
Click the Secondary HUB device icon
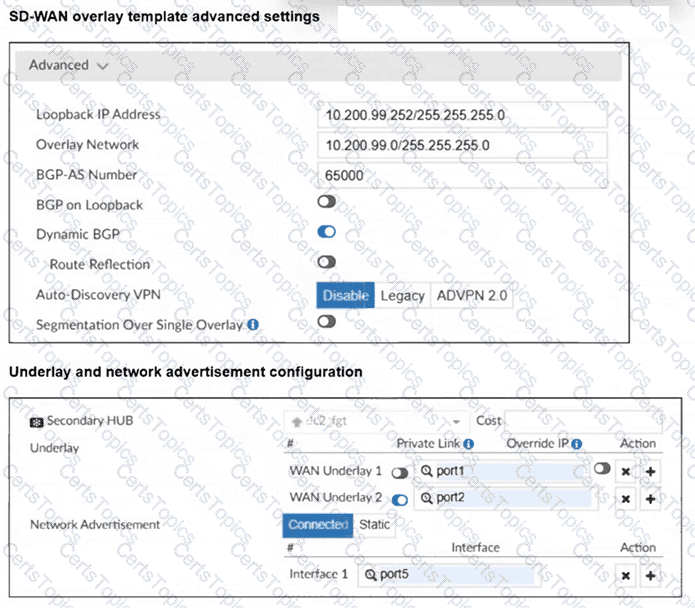(37, 422)
